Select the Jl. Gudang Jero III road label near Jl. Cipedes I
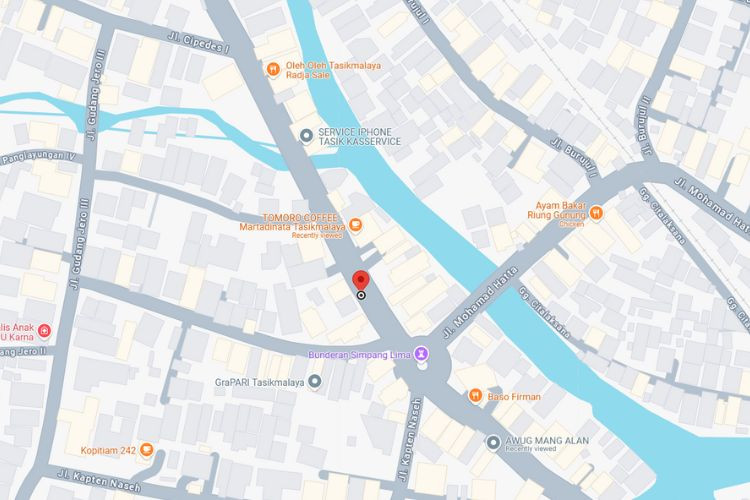The image size is (750, 500). [96, 95]
